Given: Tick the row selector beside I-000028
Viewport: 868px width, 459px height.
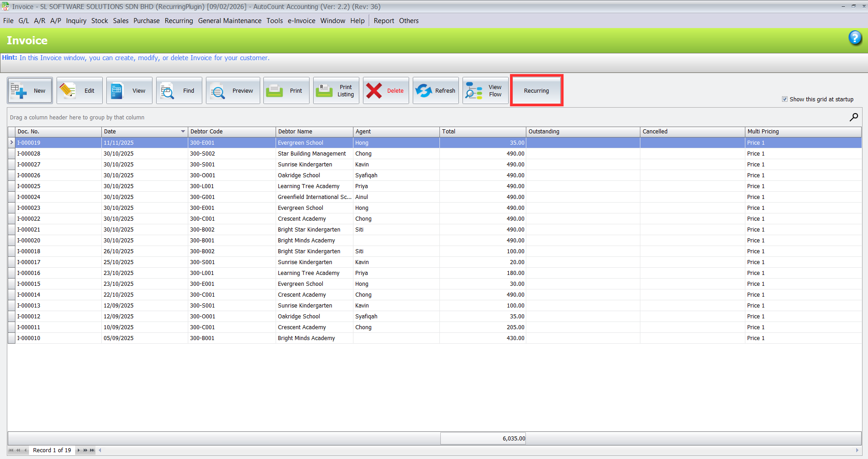Looking at the screenshot, I should (x=11, y=153).
